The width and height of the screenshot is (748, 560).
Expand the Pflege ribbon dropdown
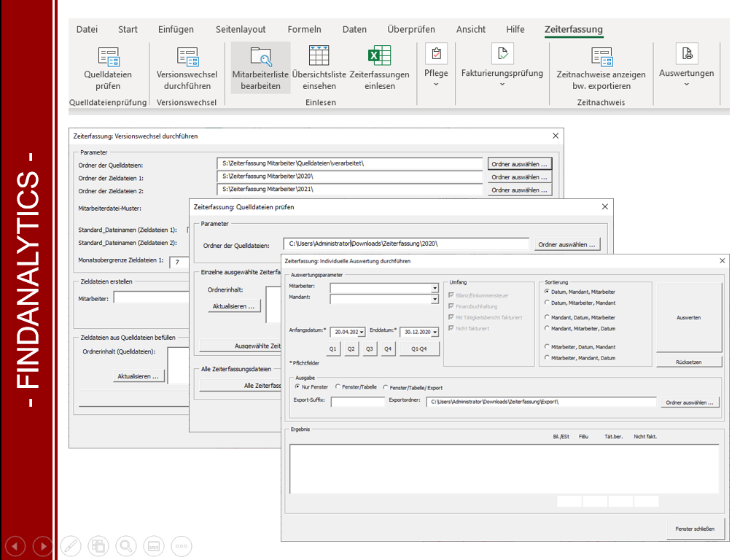[x=436, y=85]
